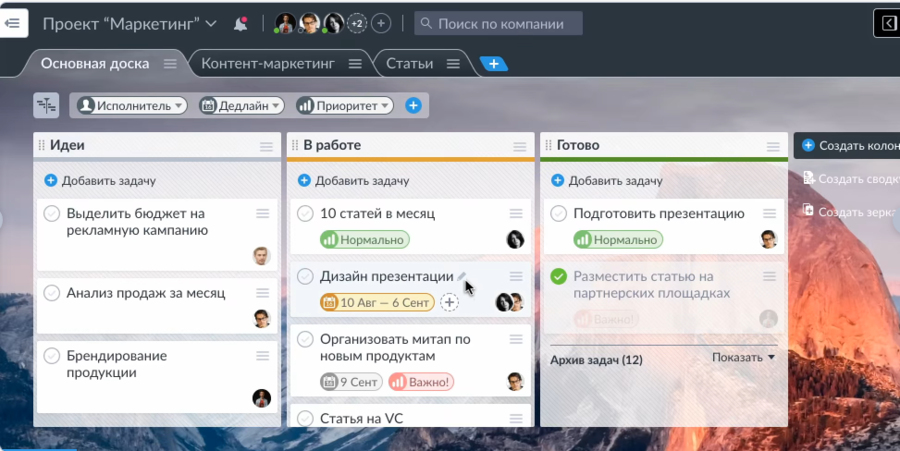Add a parameter to Дизайн презентации card

(x=449, y=302)
